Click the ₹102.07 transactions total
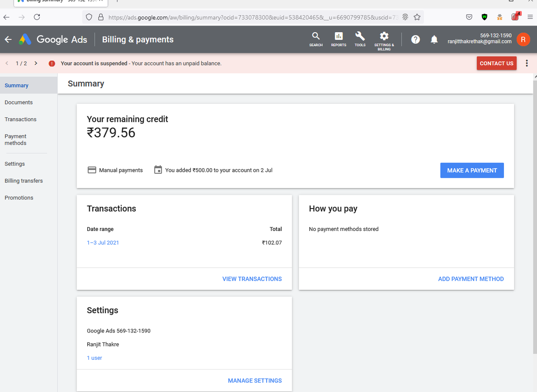 (x=272, y=243)
